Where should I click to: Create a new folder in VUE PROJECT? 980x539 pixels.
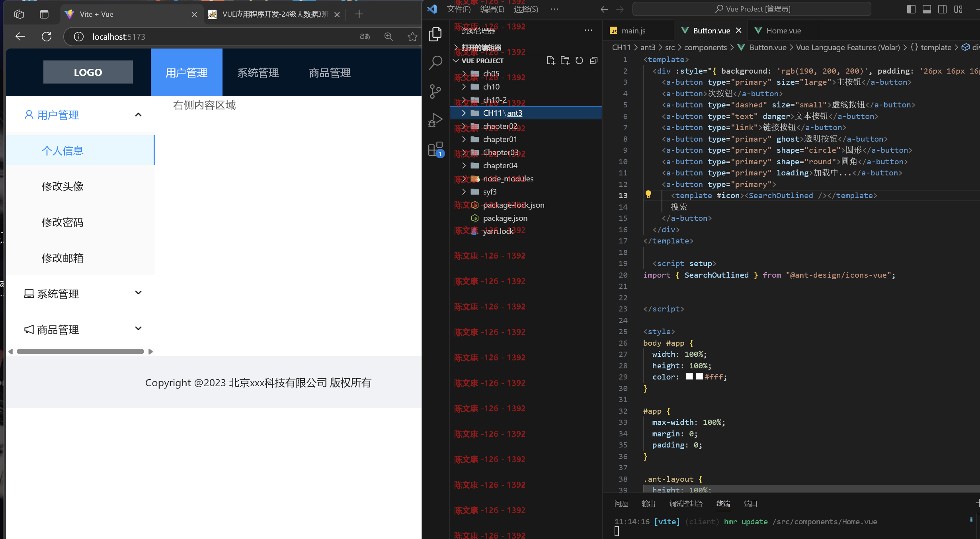click(x=565, y=60)
